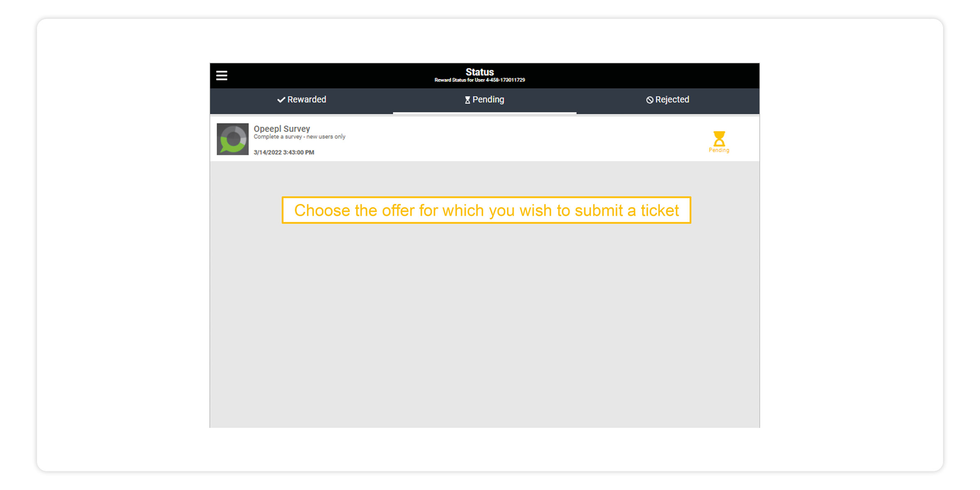Click the empty gray area below banner

tap(484, 323)
